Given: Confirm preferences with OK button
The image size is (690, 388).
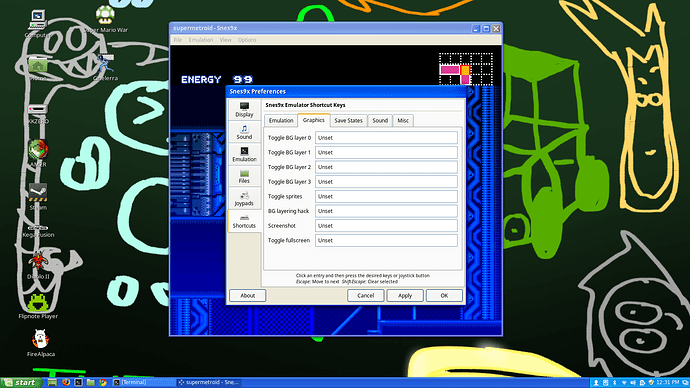Looking at the screenshot, I should point(444,296).
